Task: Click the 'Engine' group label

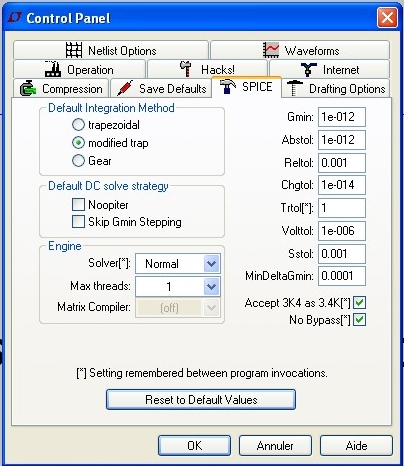Action: 65,246
